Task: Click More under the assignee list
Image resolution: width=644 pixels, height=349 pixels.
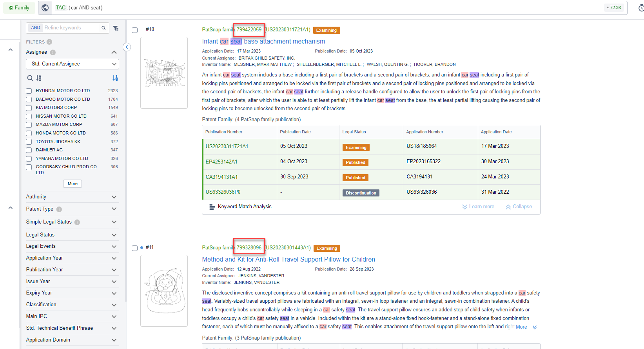Action: [73, 184]
